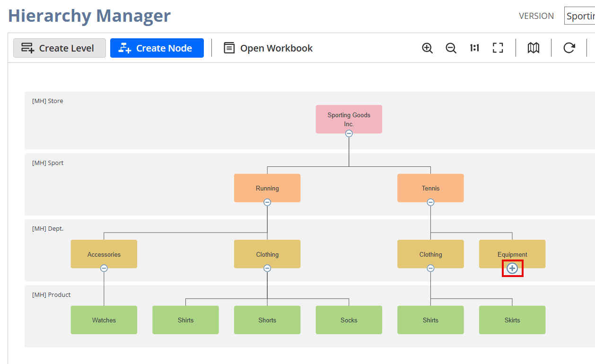Click the Hierarchy Manager title
The image size is (595, 364).
pyautogui.click(x=89, y=16)
